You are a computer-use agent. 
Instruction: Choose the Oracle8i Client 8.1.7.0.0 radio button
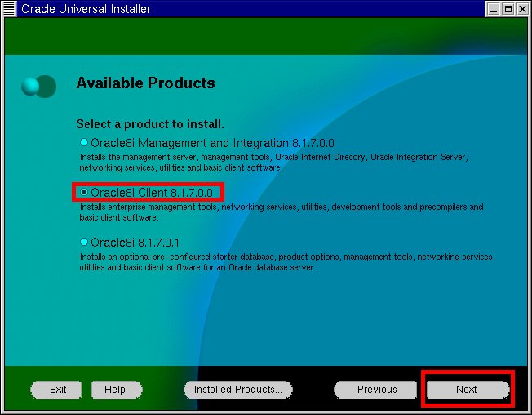[83, 192]
